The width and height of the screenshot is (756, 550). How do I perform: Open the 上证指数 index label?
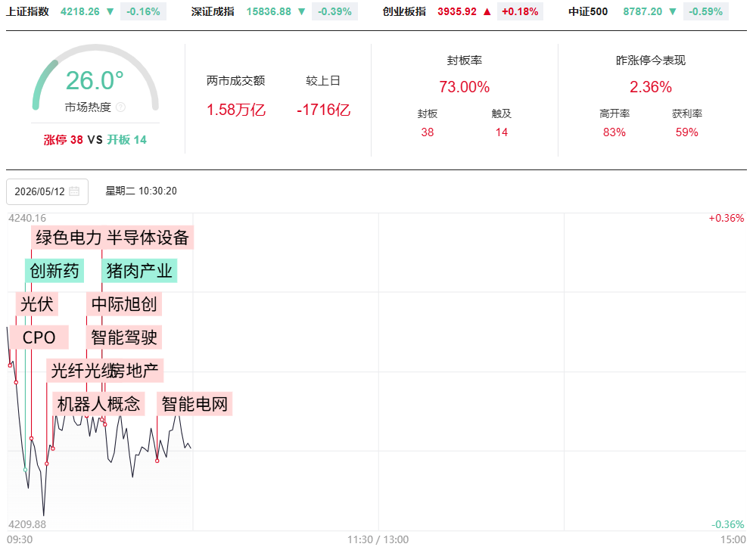coord(27,11)
